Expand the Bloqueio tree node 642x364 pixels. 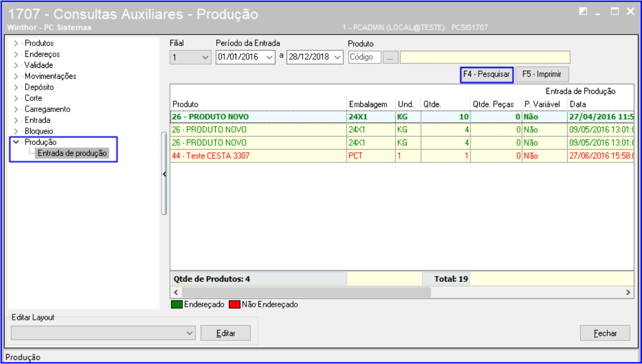[16, 131]
